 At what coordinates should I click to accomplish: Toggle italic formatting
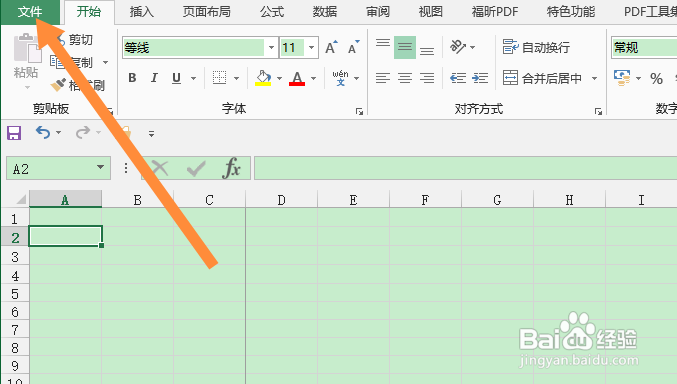(154, 78)
